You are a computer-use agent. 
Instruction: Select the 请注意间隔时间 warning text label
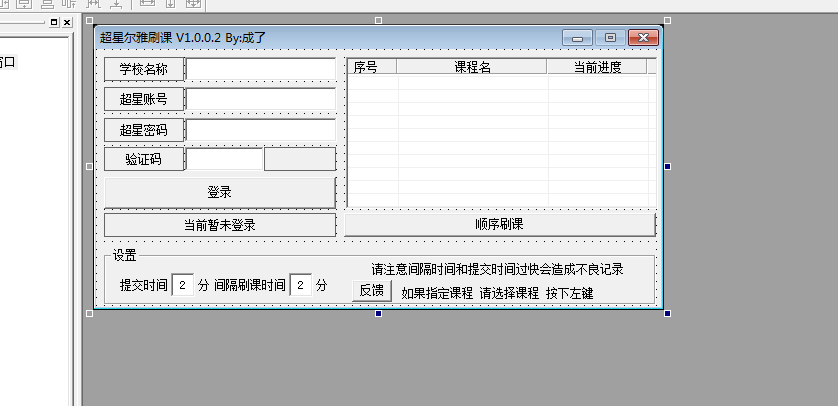click(498, 269)
